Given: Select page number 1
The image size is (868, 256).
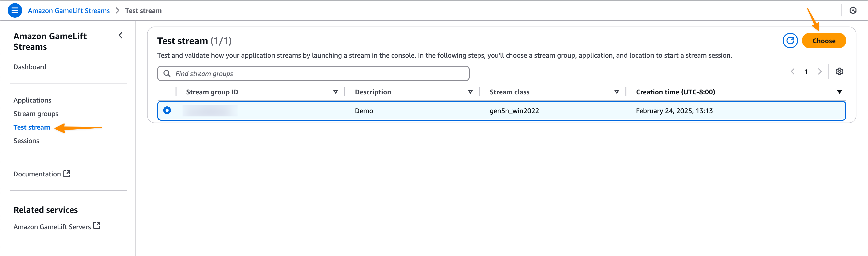Looking at the screenshot, I should [x=806, y=72].
